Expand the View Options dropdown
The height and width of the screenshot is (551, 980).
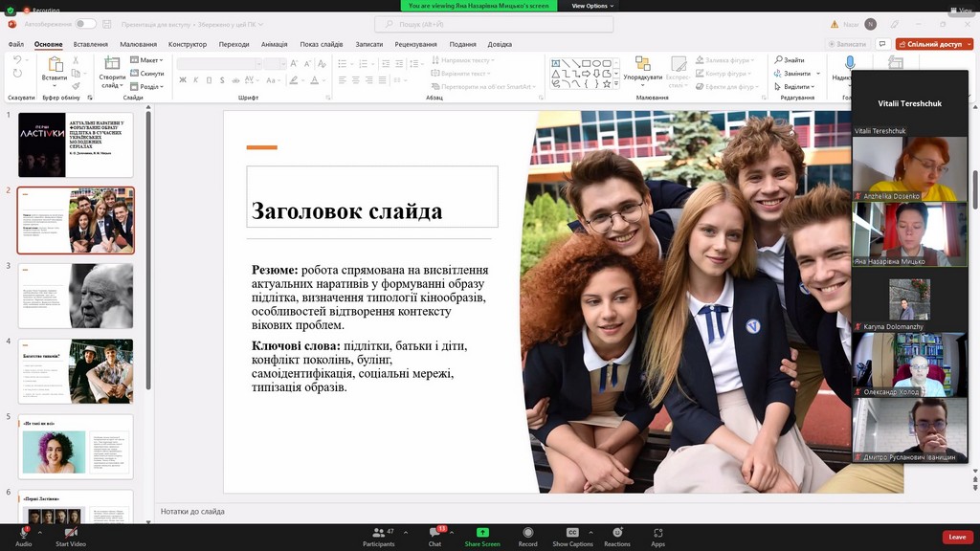[590, 6]
